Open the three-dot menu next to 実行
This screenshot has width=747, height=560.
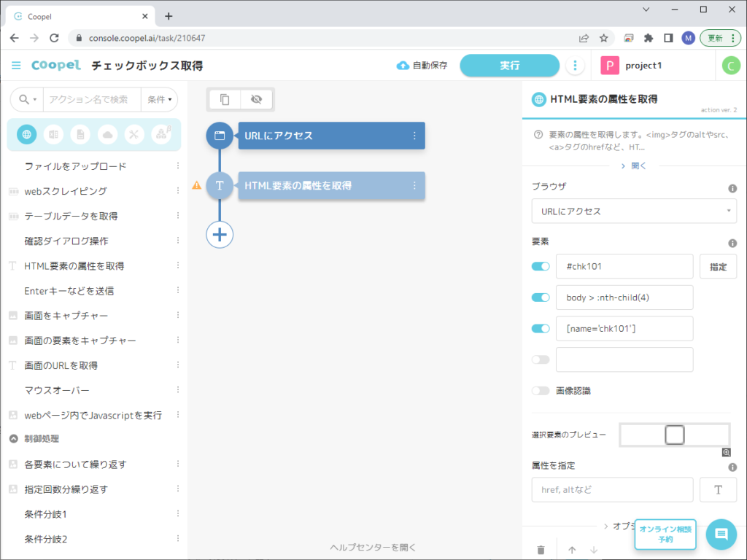coord(575,66)
